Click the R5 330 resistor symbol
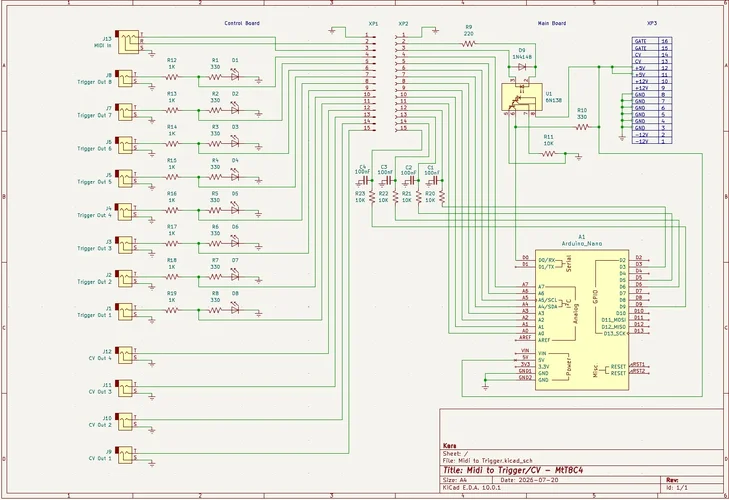 point(215,210)
